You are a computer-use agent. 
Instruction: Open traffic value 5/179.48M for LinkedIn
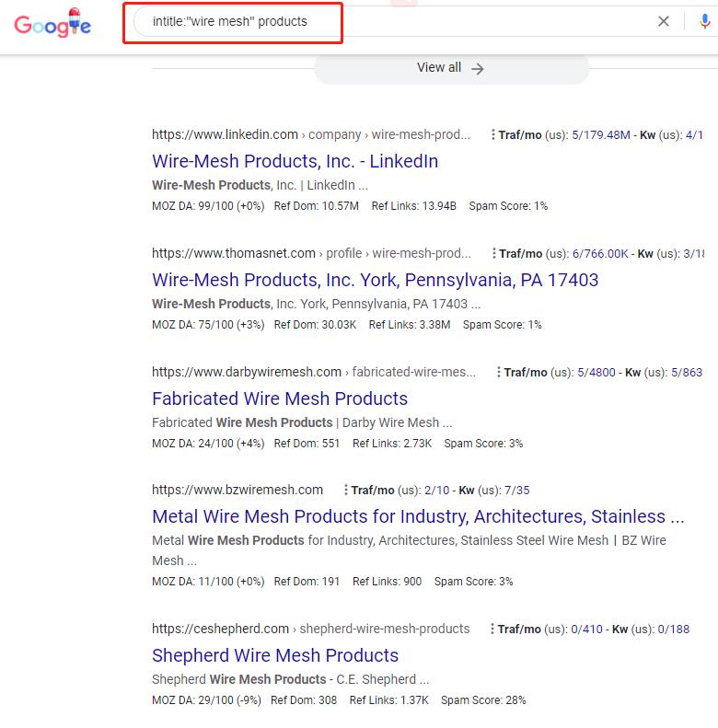(x=601, y=135)
